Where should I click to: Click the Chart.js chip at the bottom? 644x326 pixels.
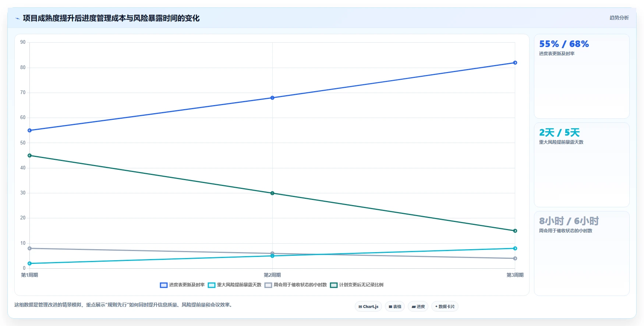click(368, 307)
